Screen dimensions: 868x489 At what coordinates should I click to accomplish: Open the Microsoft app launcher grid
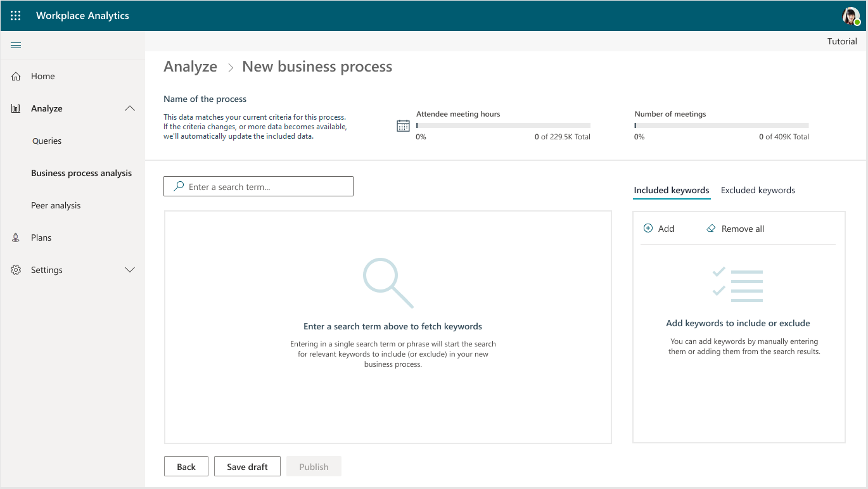[x=15, y=15]
